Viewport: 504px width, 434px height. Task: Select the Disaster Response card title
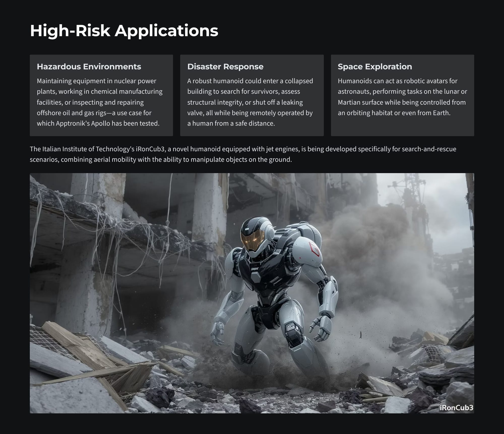pos(225,67)
